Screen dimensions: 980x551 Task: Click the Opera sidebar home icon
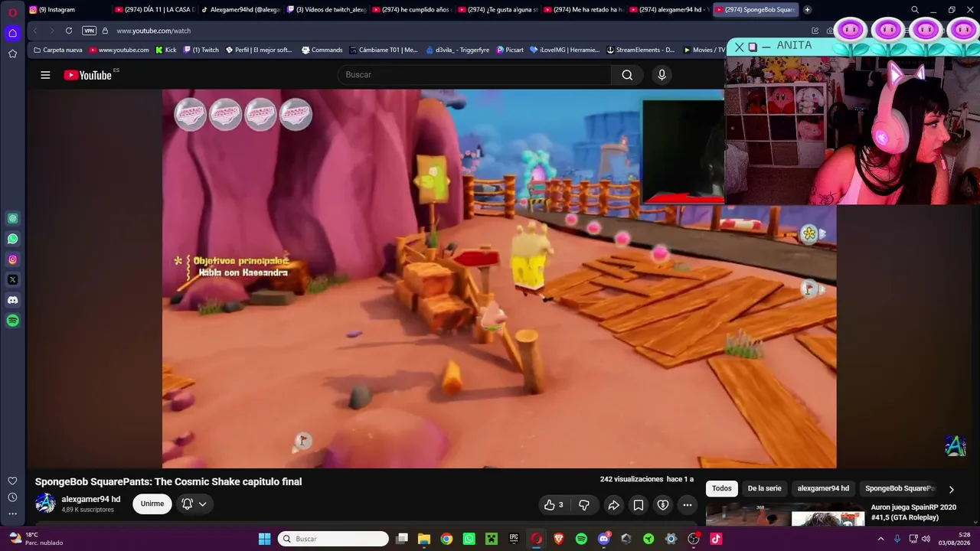pyautogui.click(x=12, y=33)
